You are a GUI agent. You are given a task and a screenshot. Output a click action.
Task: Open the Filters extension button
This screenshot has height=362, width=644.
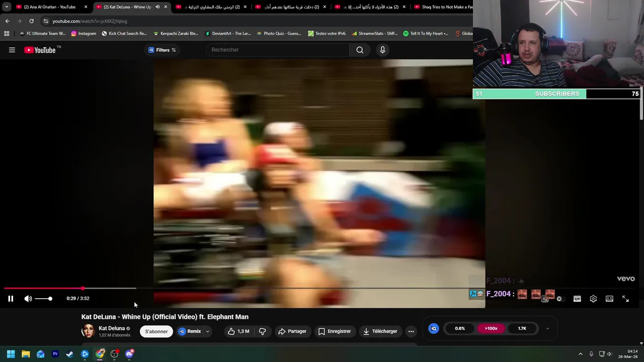tap(162, 50)
